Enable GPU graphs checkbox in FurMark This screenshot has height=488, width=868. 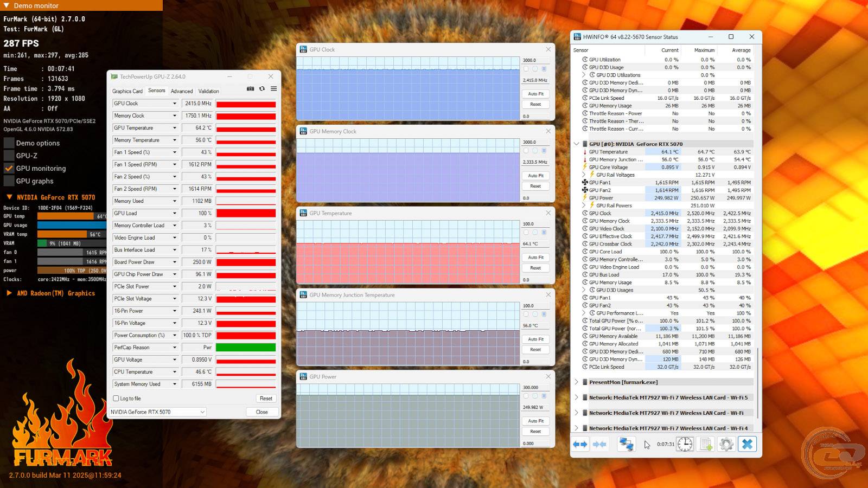pos(9,181)
